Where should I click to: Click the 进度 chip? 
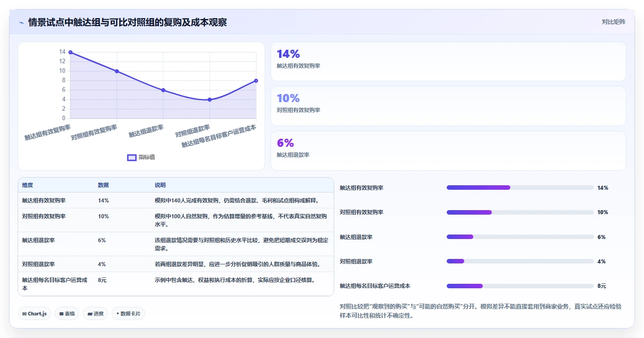pos(95,314)
